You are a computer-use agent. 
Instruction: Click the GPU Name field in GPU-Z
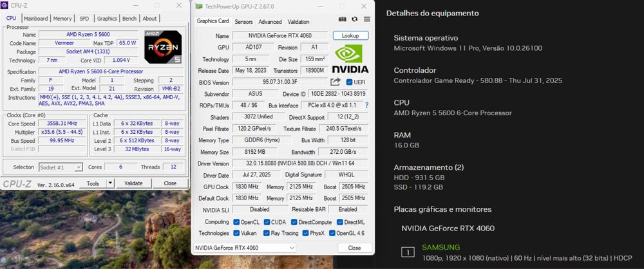coord(280,36)
